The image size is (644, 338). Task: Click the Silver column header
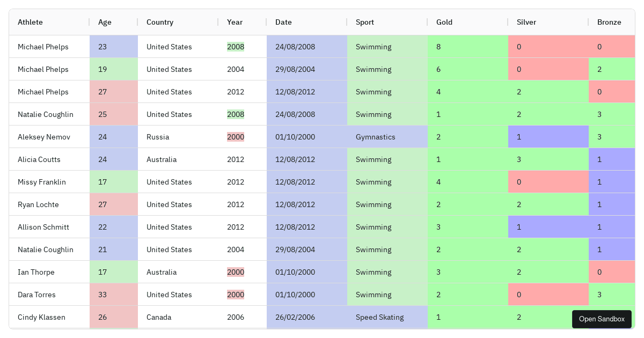tap(526, 23)
